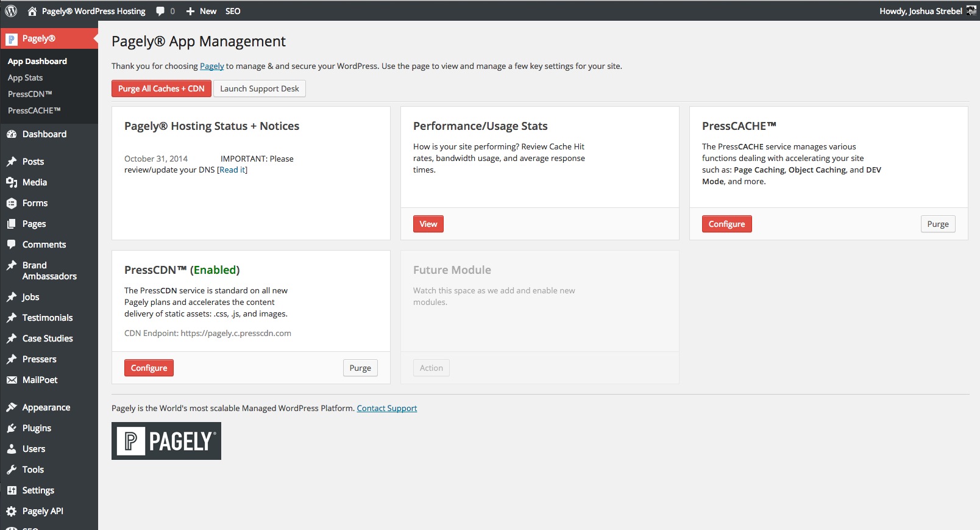Click the Tools wrench icon
Image resolution: width=980 pixels, height=530 pixels.
pyautogui.click(x=12, y=470)
